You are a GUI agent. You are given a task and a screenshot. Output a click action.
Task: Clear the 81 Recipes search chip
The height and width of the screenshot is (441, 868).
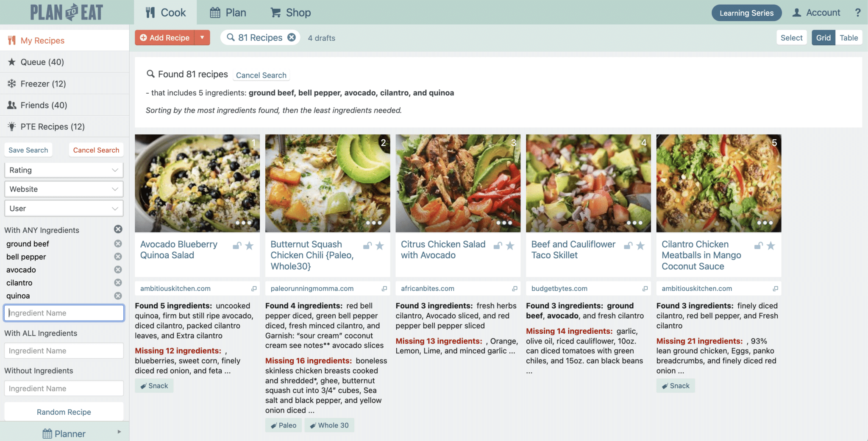click(292, 37)
